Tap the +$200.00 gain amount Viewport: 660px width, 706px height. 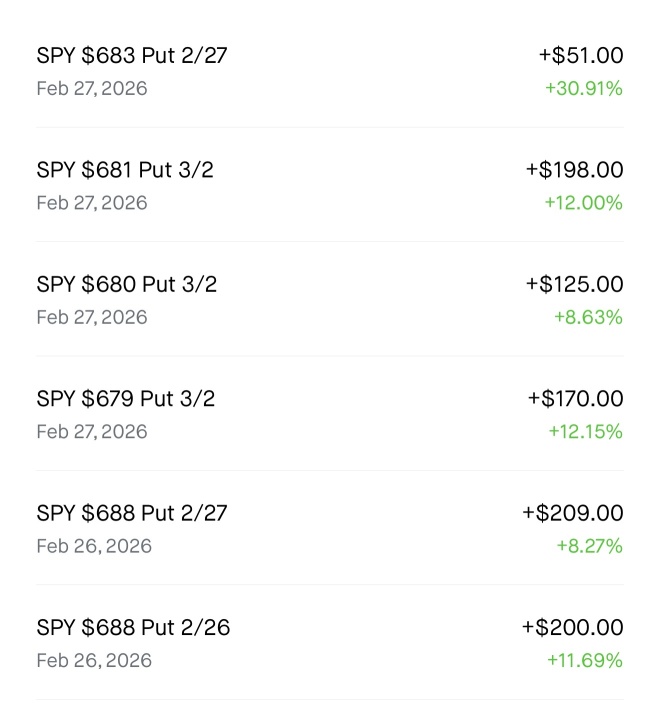tap(573, 627)
